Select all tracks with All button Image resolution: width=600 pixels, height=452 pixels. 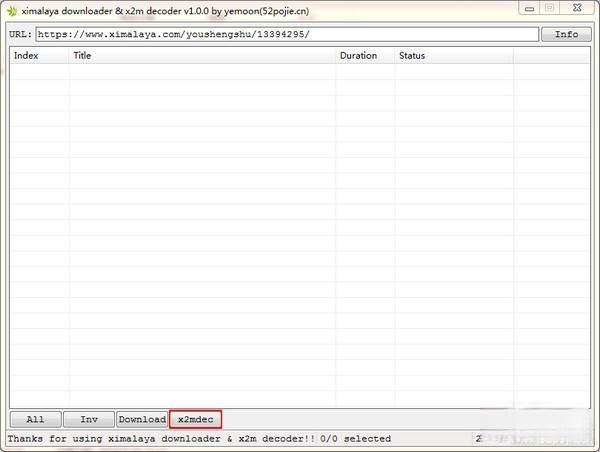click(35, 419)
